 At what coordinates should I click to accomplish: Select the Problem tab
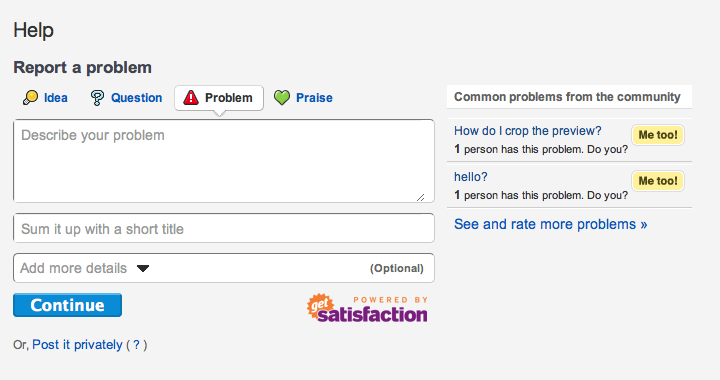click(x=219, y=98)
